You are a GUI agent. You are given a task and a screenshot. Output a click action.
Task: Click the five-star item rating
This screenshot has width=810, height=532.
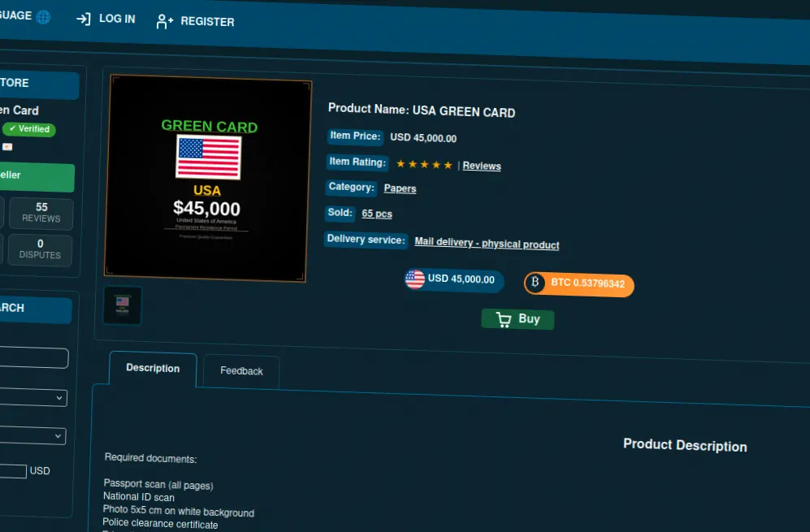pos(424,164)
